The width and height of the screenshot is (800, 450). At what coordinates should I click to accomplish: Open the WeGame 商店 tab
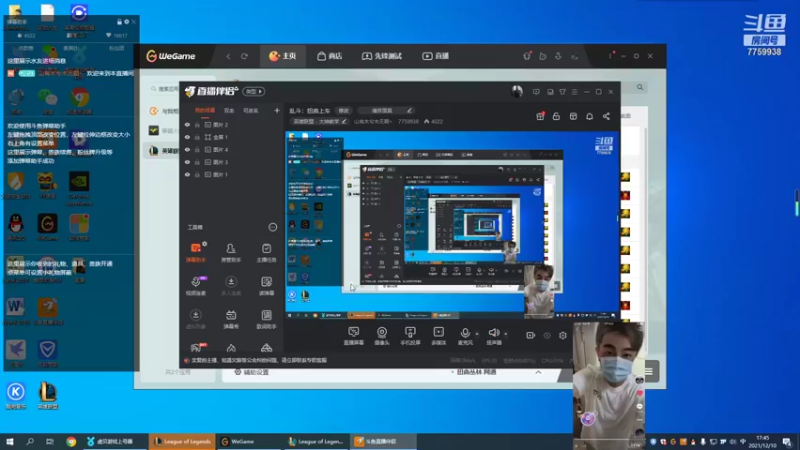coord(330,56)
